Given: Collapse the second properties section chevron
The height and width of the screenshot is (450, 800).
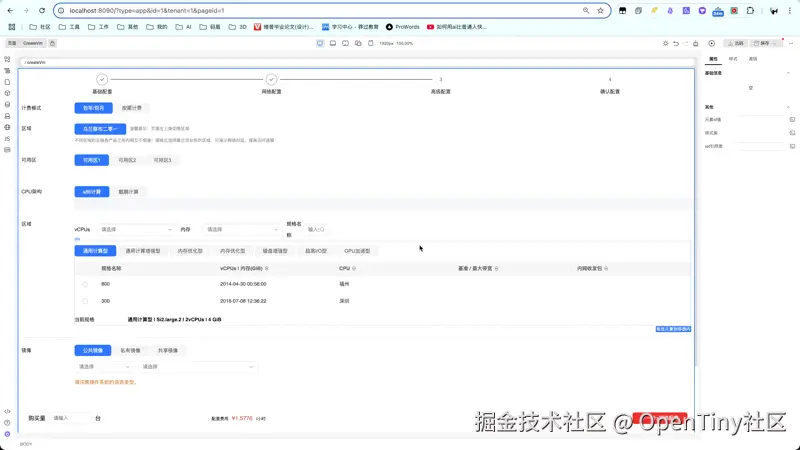Looking at the screenshot, I should [788, 107].
